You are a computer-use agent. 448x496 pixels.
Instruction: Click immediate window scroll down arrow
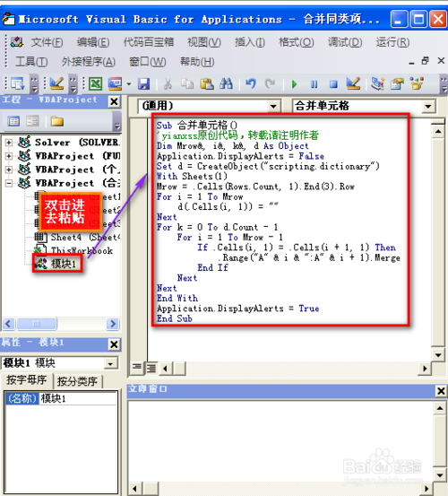coord(440,475)
